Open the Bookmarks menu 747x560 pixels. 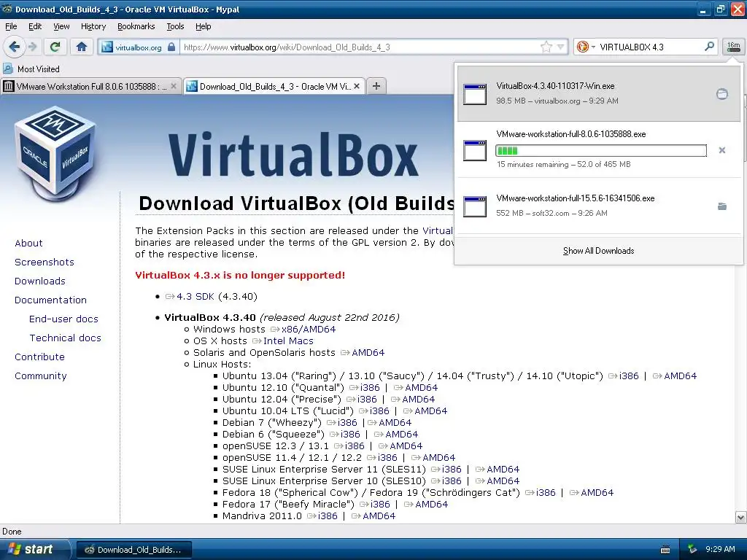(x=136, y=26)
